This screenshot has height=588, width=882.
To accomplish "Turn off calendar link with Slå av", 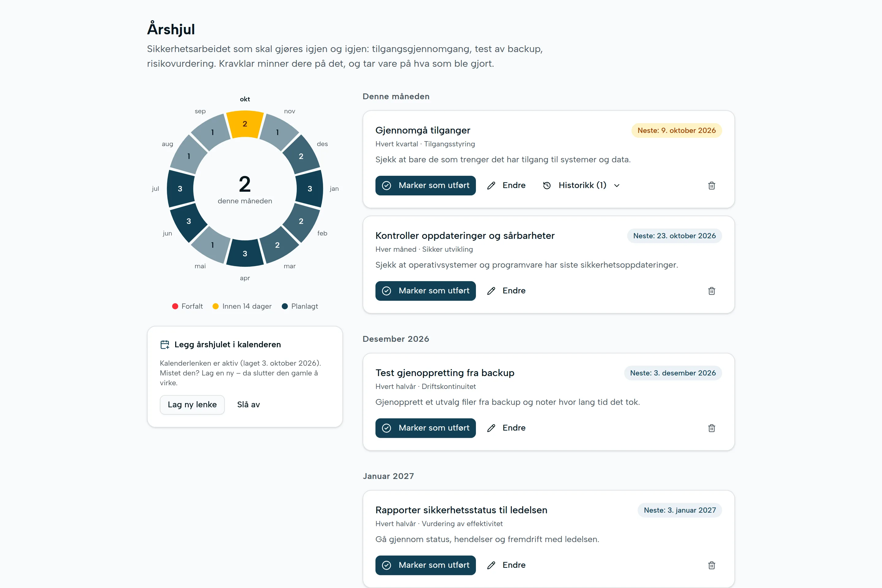I will pyautogui.click(x=248, y=405).
